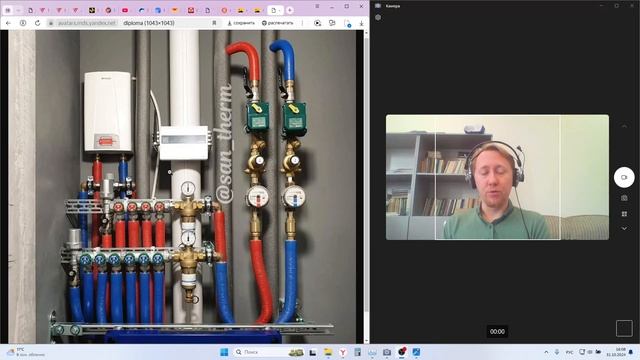Click the Сохранить save button
The height and width of the screenshot is (360, 640).
241,23
